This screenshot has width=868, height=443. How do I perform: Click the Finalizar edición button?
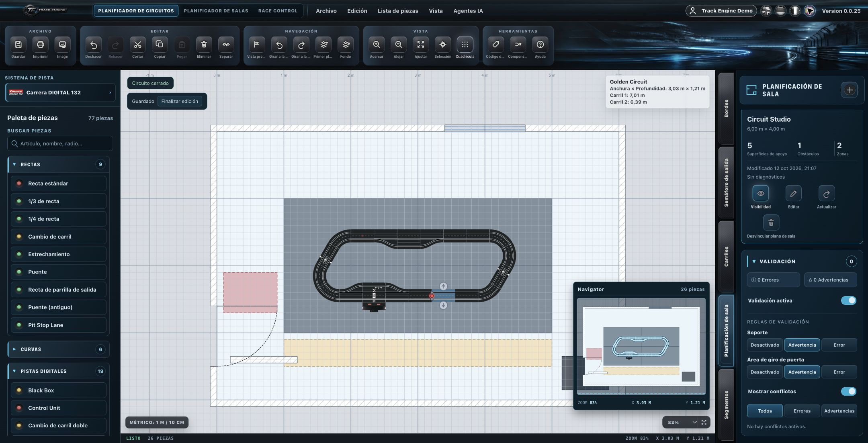point(180,101)
